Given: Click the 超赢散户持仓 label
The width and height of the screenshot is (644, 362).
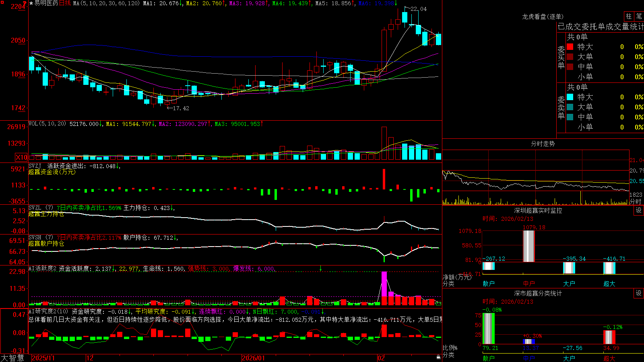Looking at the screenshot, I should pos(46,244).
